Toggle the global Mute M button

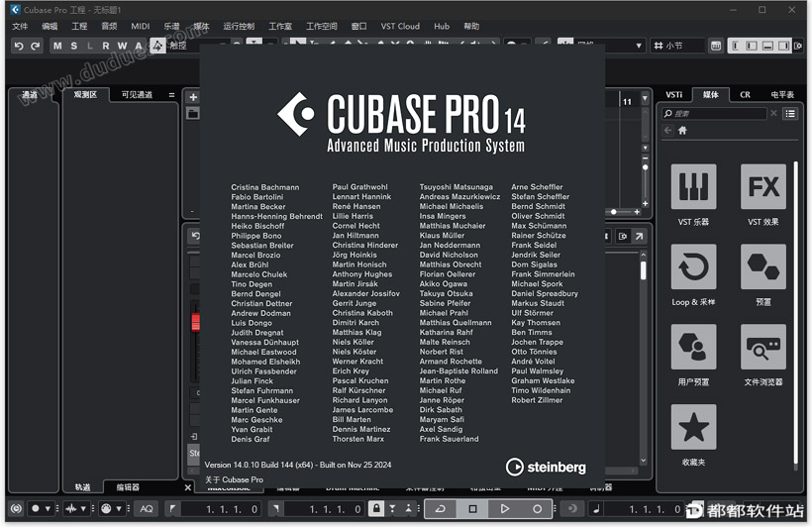57,47
